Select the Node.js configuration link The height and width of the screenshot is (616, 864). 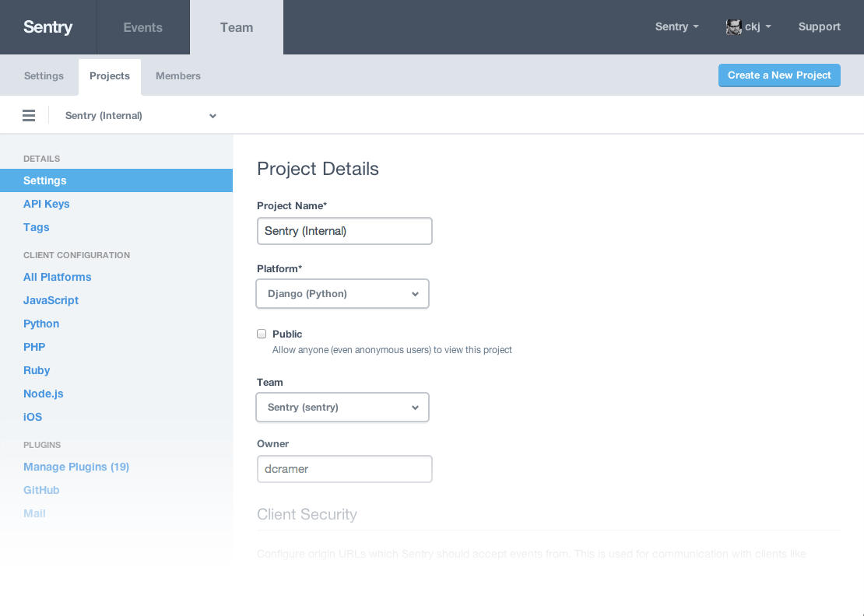coord(44,394)
